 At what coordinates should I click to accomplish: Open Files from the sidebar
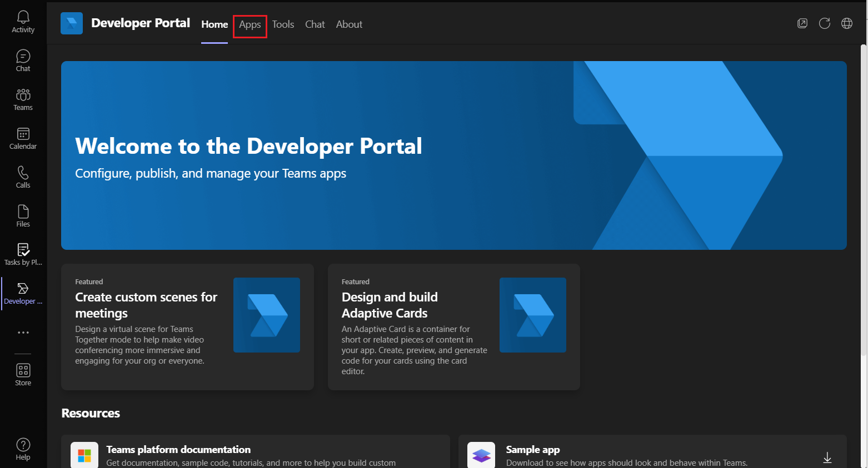coord(23,217)
